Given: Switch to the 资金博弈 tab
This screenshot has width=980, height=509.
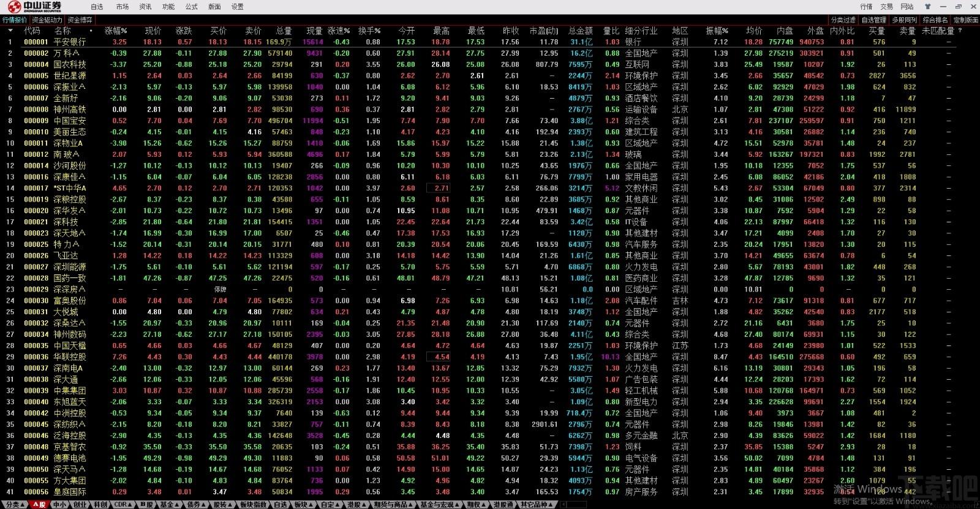Looking at the screenshot, I should pyautogui.click(x=80, y=20).
